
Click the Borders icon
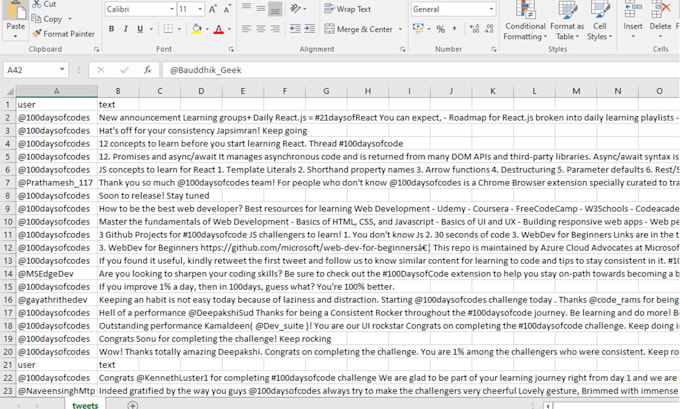pos(168,29)
